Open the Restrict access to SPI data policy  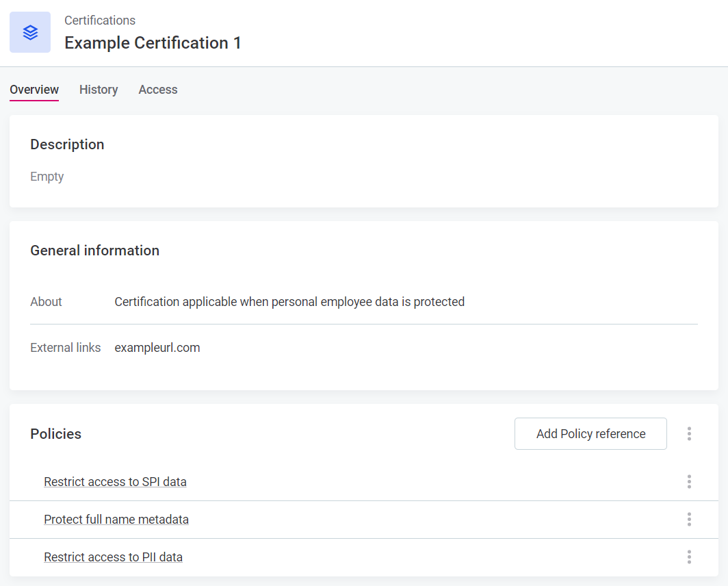[x=115, y=481]
